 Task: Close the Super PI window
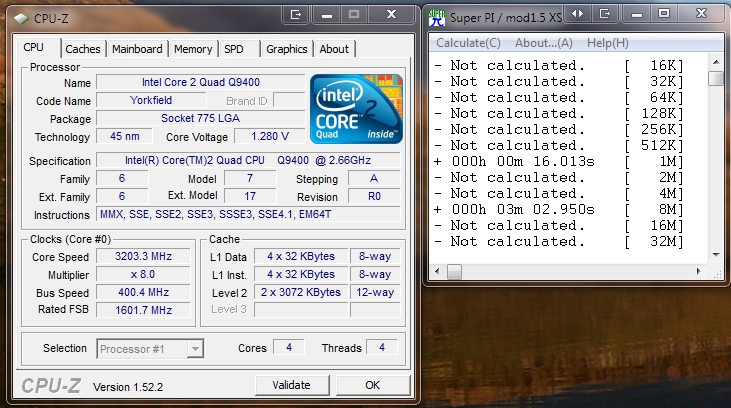coord(702,14)
